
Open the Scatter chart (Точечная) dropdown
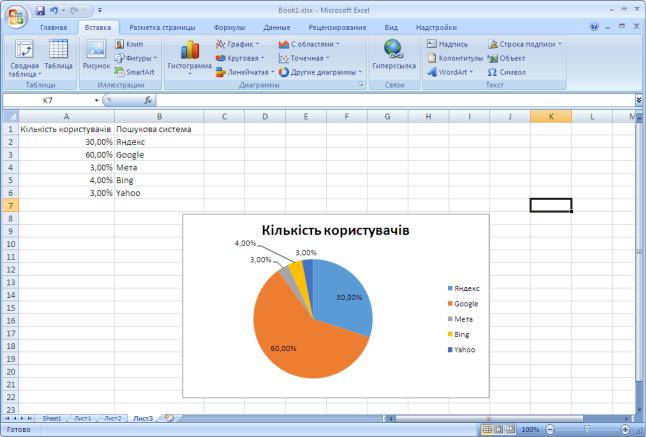304,58
